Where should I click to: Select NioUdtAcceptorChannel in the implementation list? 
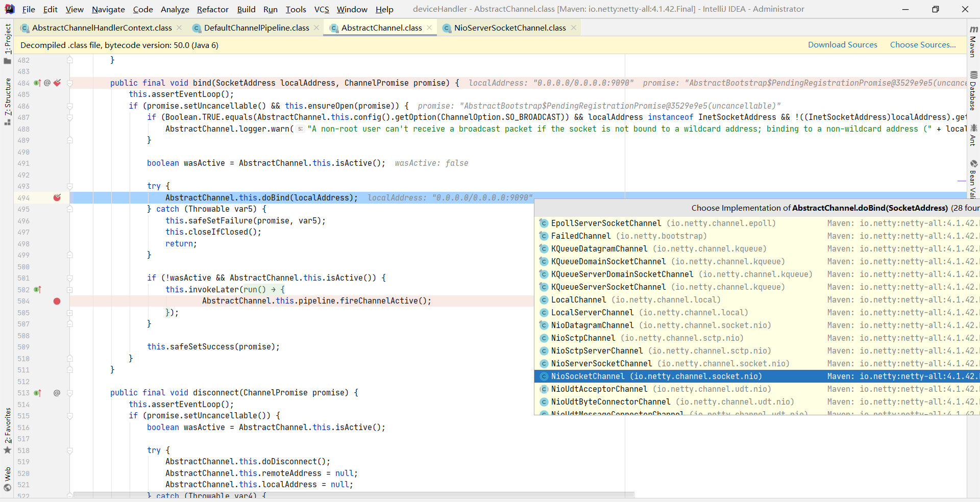tap(757, 389)
